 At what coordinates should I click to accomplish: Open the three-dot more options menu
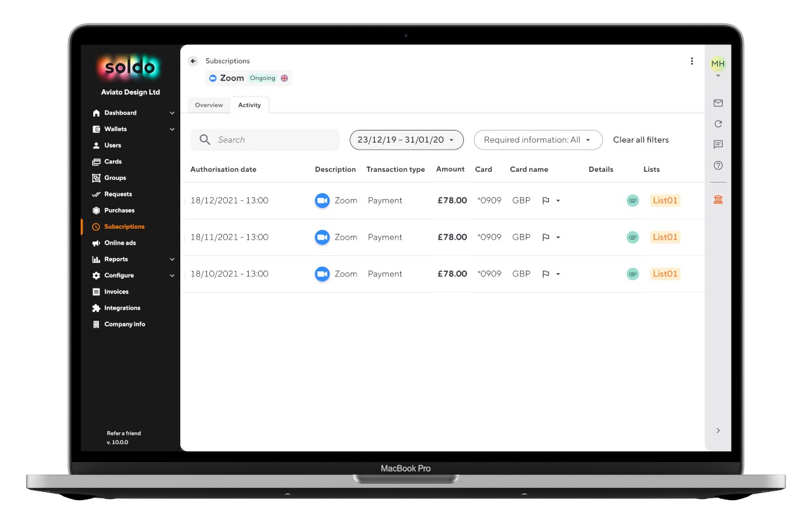coord(692,61)
